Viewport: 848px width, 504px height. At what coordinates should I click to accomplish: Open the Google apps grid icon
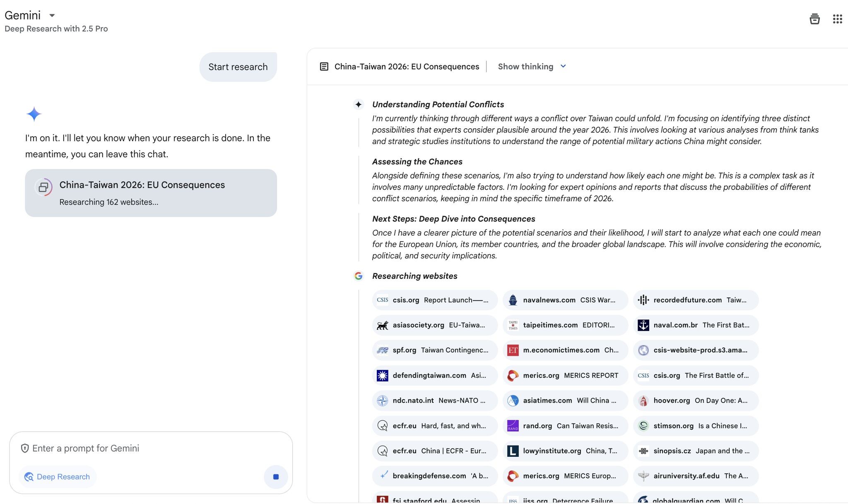tap(837, 19)
